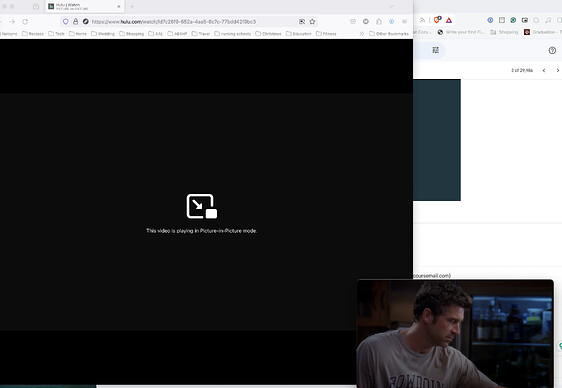Reload the Hulu page
Viewport: 562px width, 388px height.
point(25,22)
